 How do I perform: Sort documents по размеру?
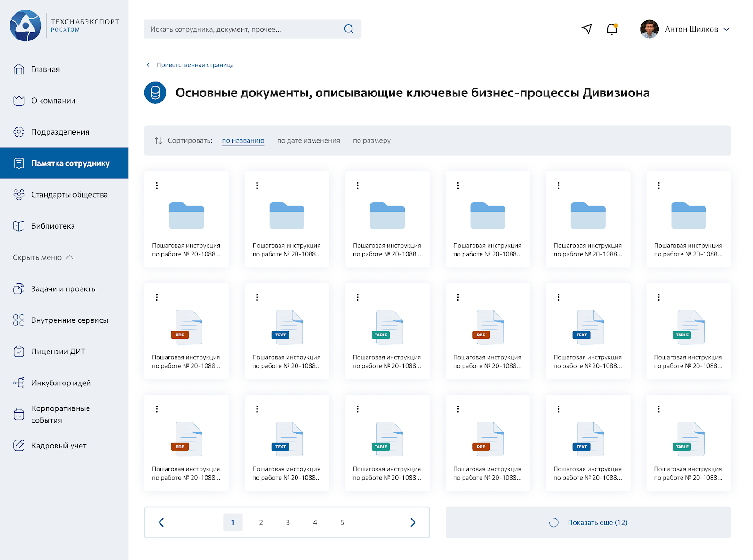[x=371, y=141]
